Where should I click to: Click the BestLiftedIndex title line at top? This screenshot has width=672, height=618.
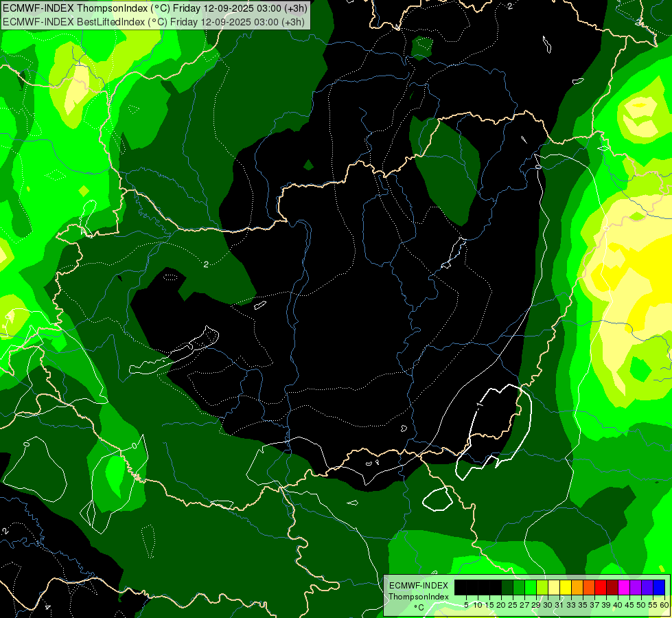click(154, 22)
